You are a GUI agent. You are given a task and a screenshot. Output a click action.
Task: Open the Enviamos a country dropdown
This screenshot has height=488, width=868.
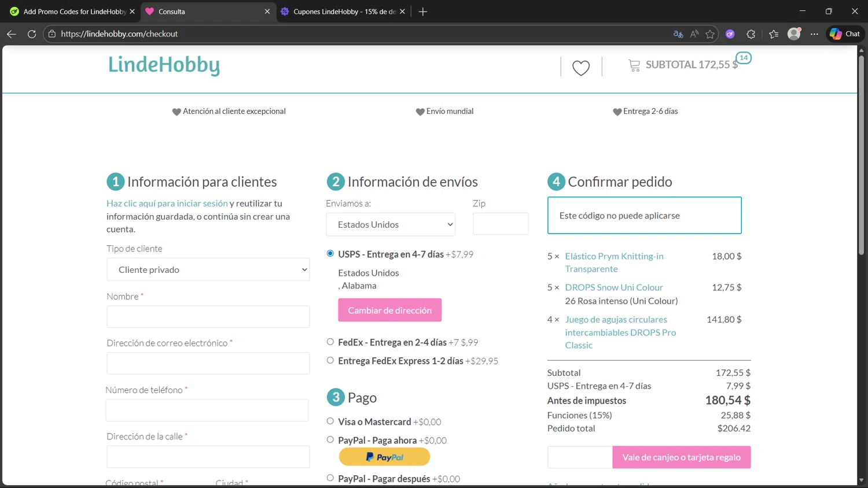pyautogui.click(x=391, y=224)
